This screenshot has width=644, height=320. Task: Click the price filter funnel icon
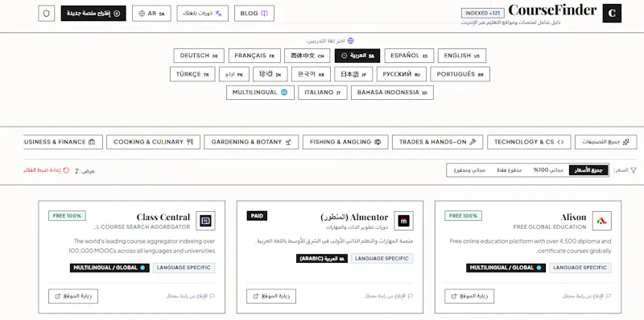[634, 170]
